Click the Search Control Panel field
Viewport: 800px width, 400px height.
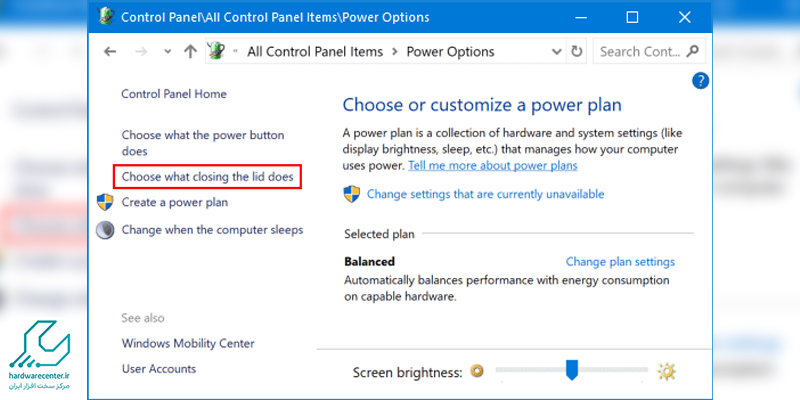point(640,51)
